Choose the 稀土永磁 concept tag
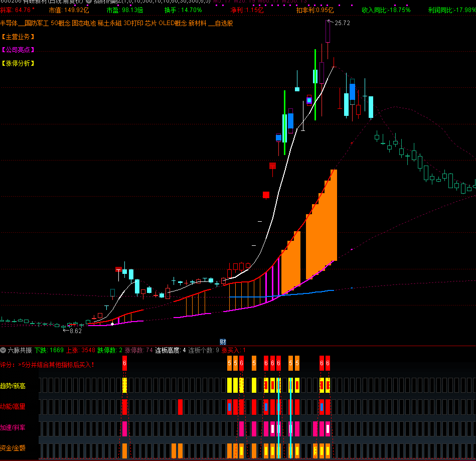This screenshot has height=461, width=476. [x=110, y=23]
